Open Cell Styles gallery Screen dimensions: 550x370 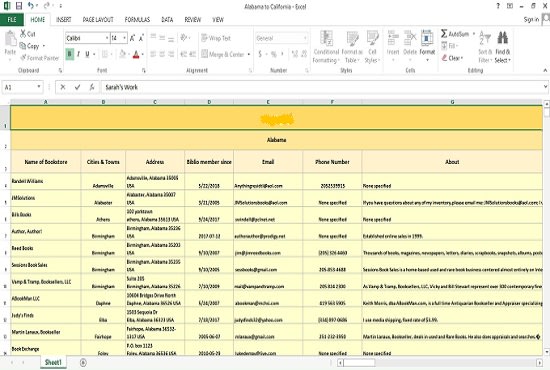coord(372,47)
